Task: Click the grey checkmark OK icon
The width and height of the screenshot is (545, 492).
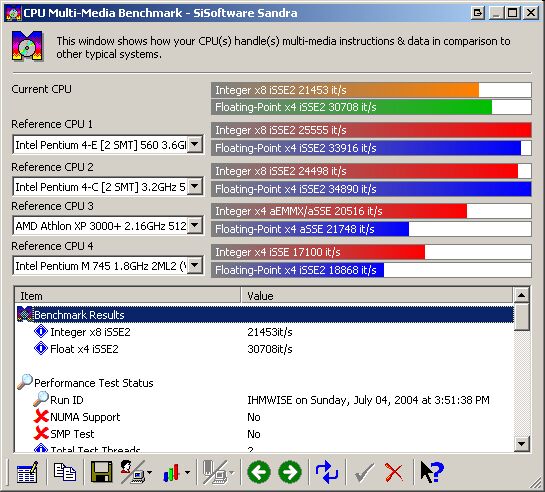Action: point(364,473)
